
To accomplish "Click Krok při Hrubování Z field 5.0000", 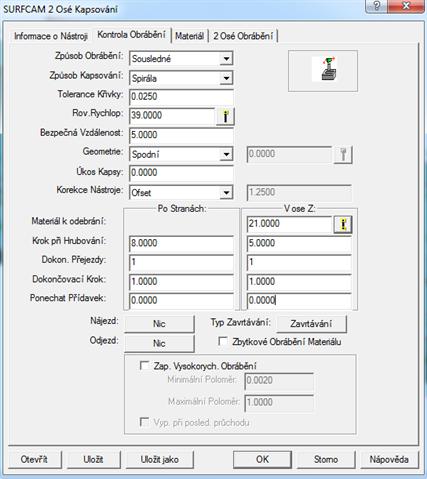I will pyautogui.click(x=299, y=243).
